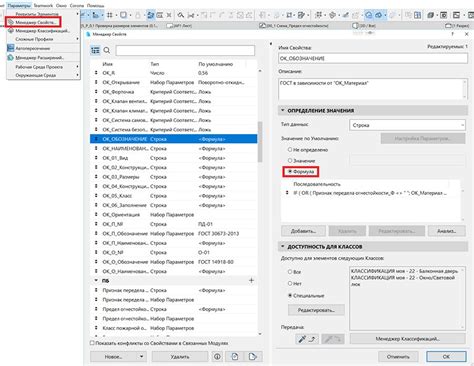Click the question mark help icon
Screen dimensions: 474x366
pyautogui.click(x=452, y=34)
